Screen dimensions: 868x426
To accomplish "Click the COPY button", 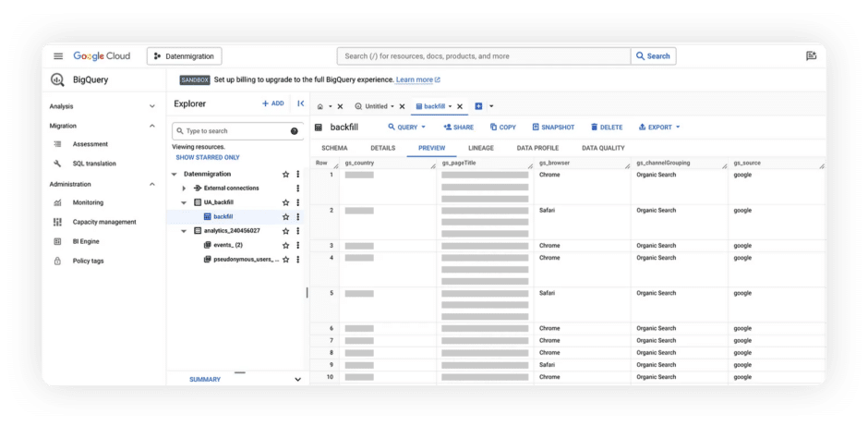I will pos(502,128).
